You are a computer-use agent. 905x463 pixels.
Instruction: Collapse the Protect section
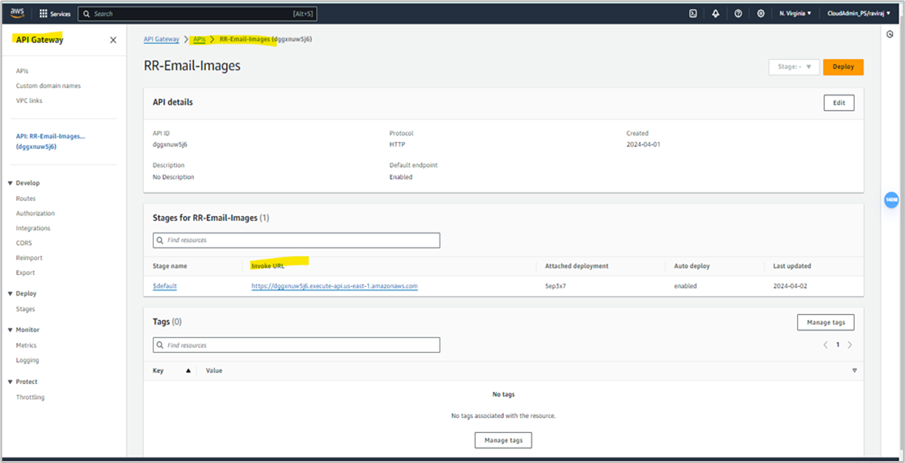(x=10, y=382)
